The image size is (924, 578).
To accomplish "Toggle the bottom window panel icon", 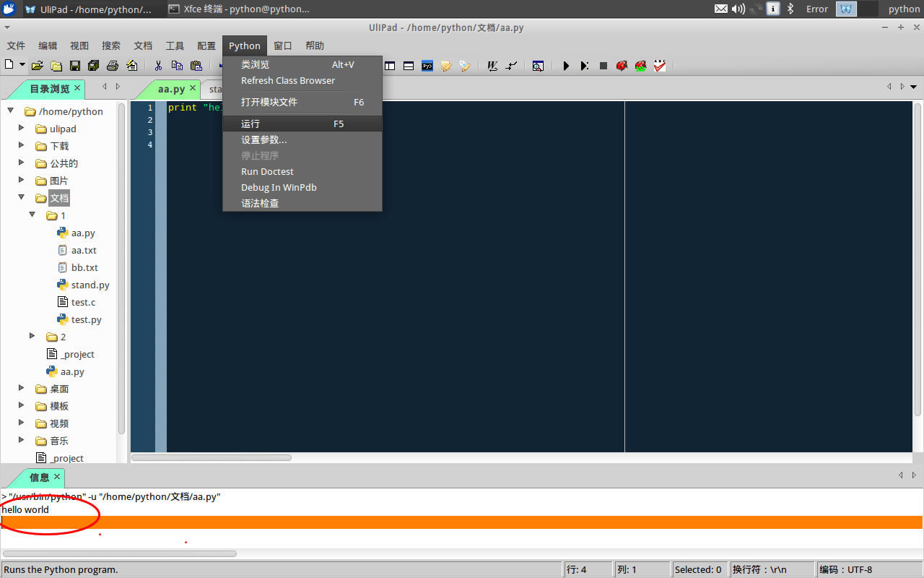I will [x=409, y=66].
